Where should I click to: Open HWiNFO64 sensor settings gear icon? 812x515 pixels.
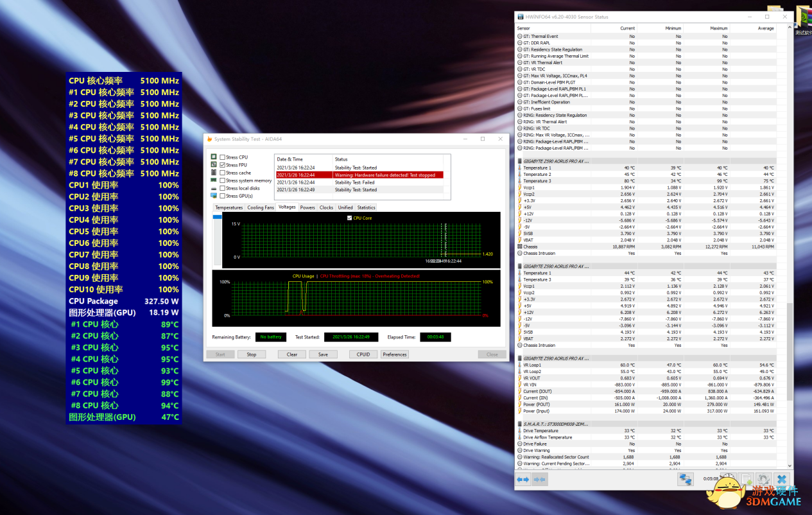[763, 479]
